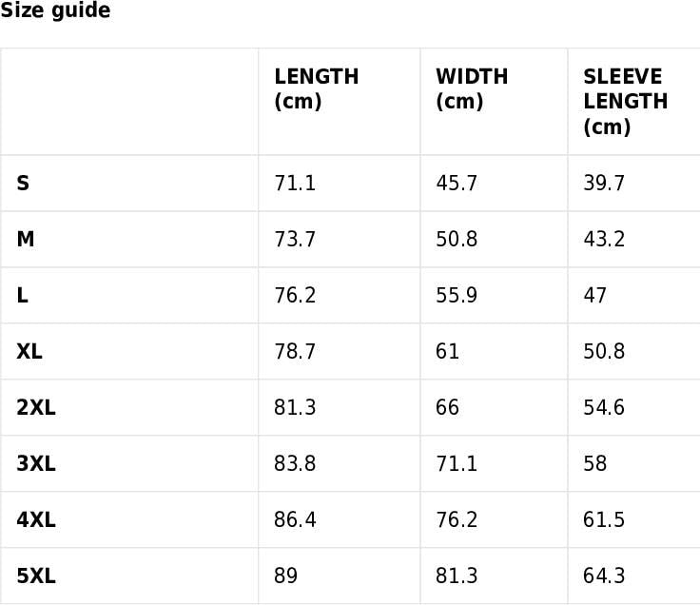Select the LENGTH (cm) column header
Image resolution: width=700 pixels, height=605 pixels.
coord(316,88)
